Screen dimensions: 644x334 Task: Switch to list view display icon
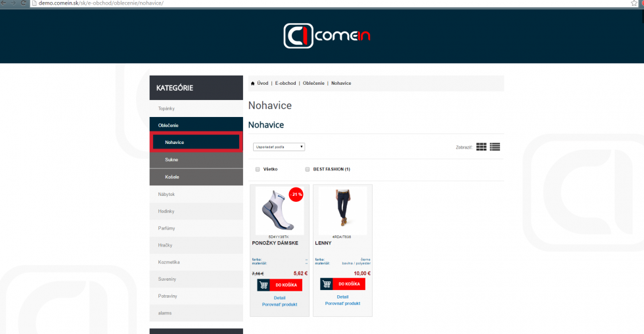(495, 147)
